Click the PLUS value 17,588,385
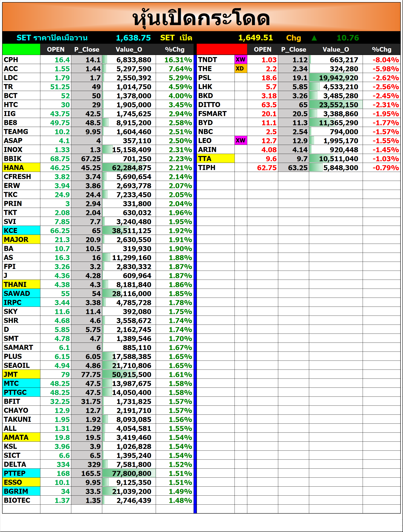The image size is (403, 532). [x=131, y=356]
